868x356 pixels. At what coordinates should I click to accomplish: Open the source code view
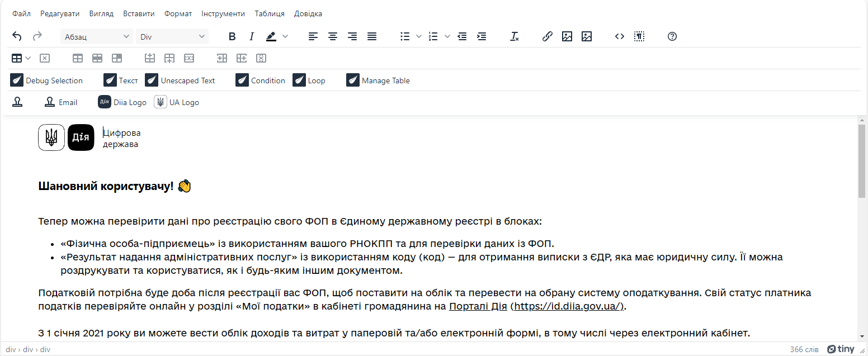click(x=620, y=36)
